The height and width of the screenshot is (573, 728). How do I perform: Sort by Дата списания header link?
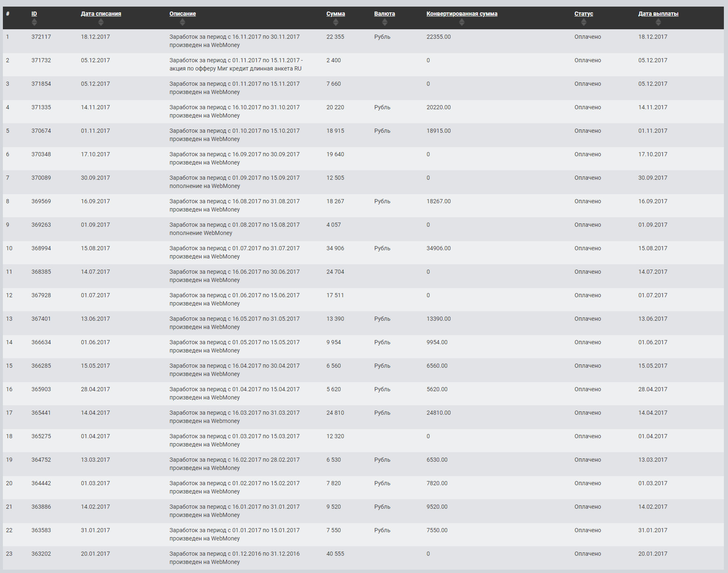tap(101, 14)
